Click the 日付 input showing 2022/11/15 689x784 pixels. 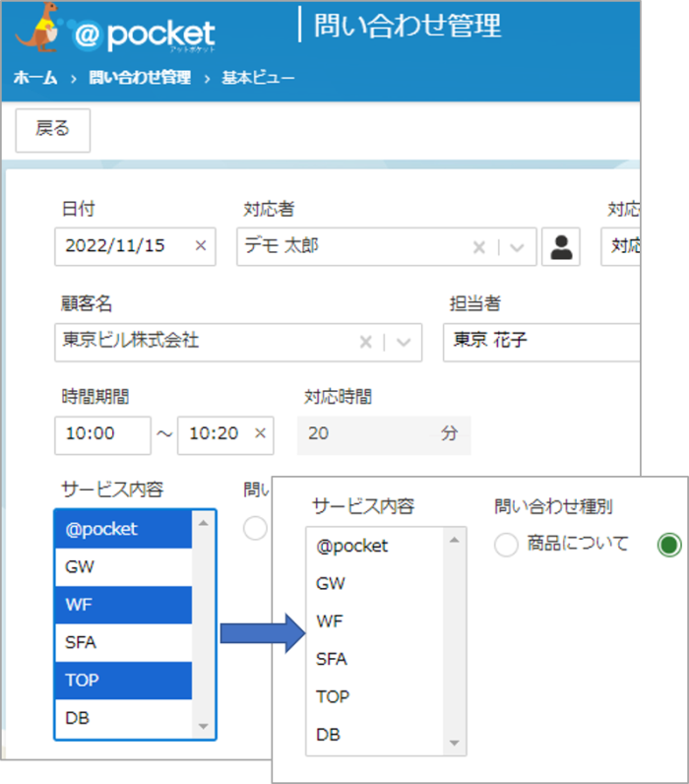point(135,246)
